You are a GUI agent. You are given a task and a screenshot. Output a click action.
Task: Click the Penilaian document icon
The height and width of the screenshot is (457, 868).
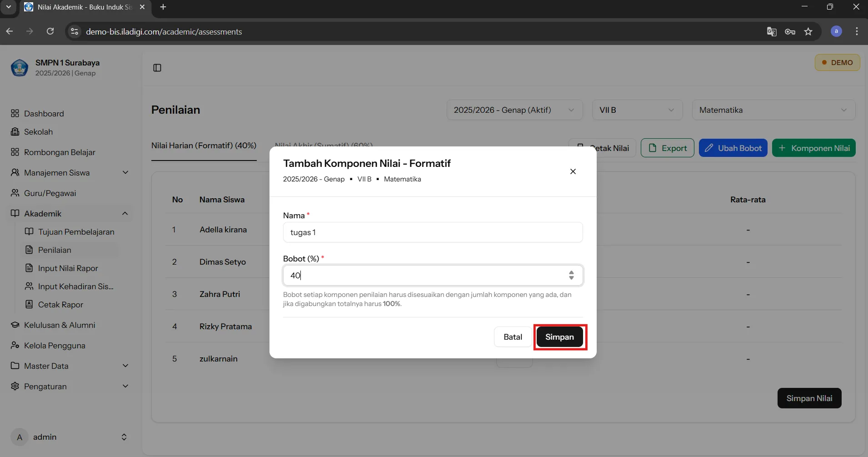29,250
